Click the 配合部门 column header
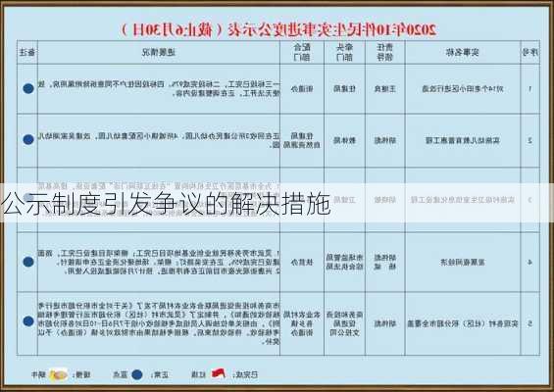The height and width of the screenshot is (392, 554). coord(302,52)
